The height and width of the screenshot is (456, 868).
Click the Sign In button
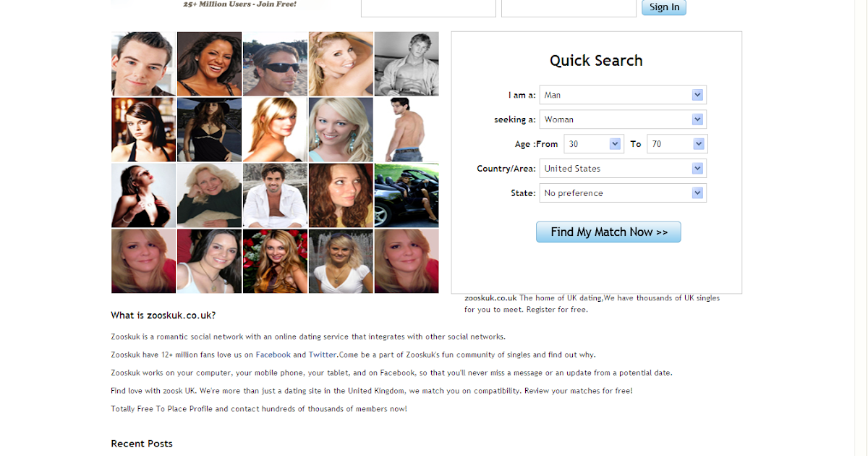(x=664, y=7)
